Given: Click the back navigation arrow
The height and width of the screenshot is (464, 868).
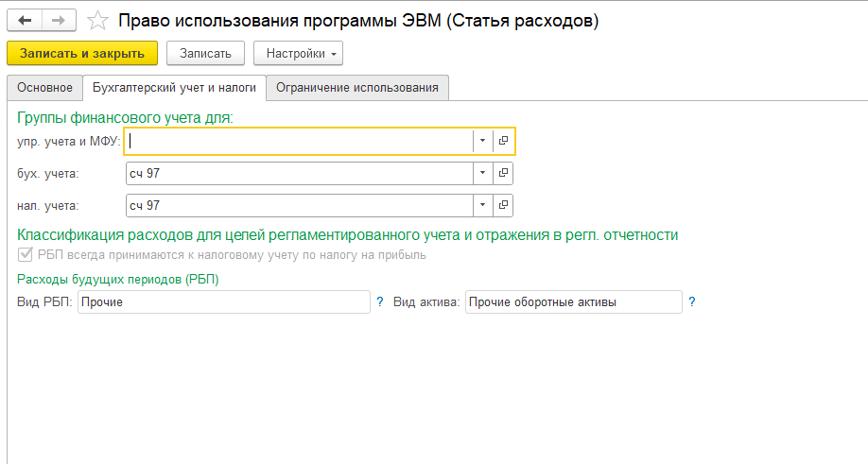Looking at the screenshot, I should click(x=25, y=20).
